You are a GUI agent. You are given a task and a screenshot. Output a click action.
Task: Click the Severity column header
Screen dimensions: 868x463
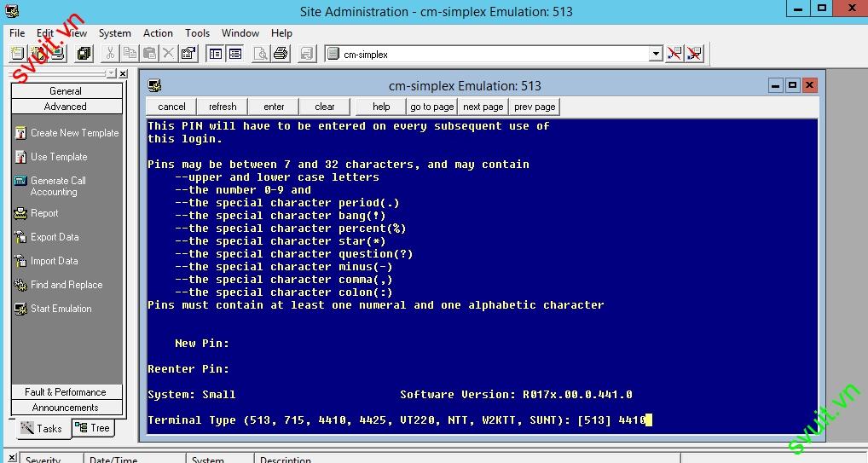pyautogui.click(x=51, y=459)
